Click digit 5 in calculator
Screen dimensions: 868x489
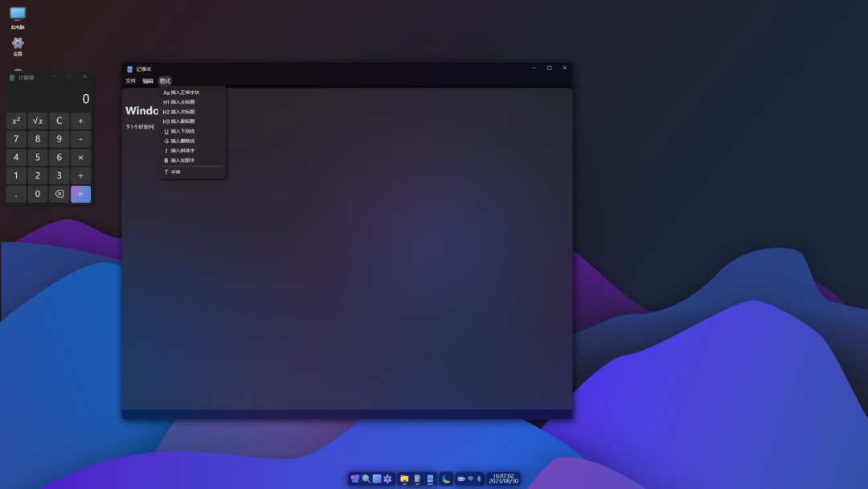click(38, 158)
